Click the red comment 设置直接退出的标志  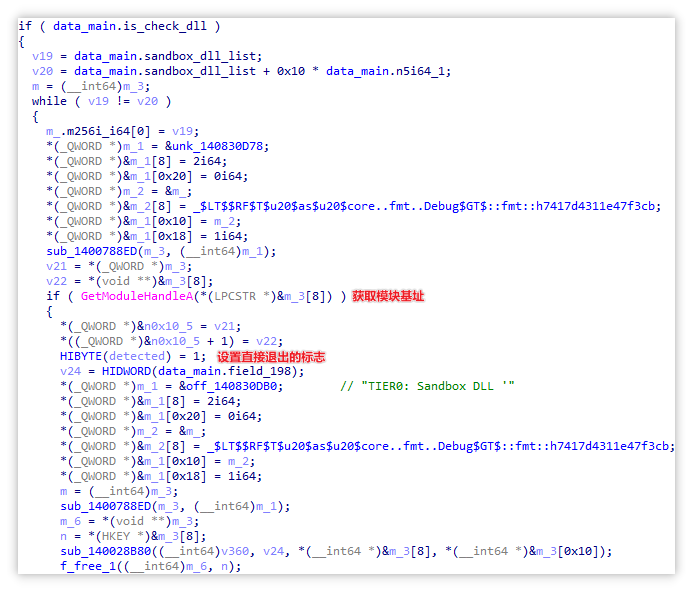[x=270, y=356]
